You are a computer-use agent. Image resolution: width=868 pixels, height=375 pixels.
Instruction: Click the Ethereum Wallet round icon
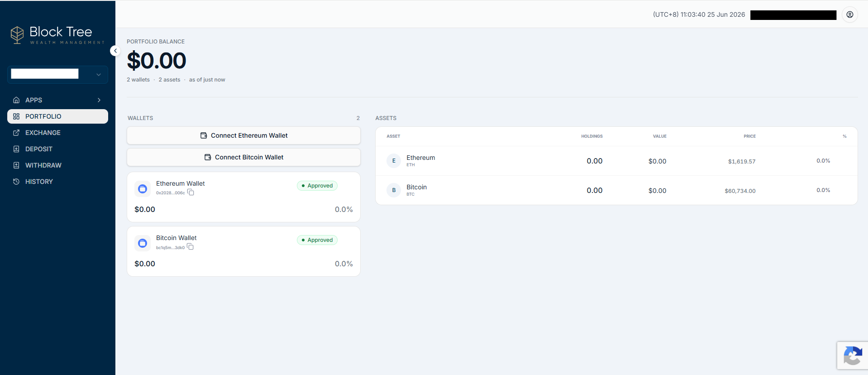point(143,189)
